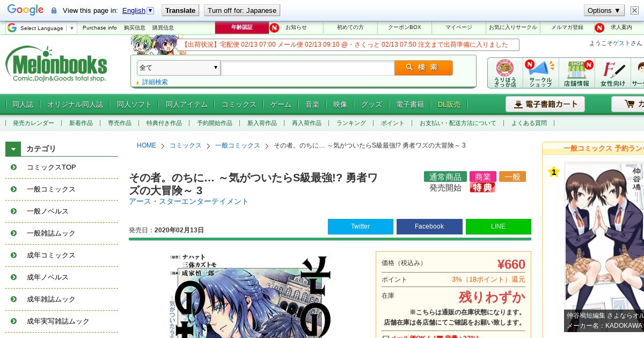Open the 電子書籍 menu

(x=410, y=105)
